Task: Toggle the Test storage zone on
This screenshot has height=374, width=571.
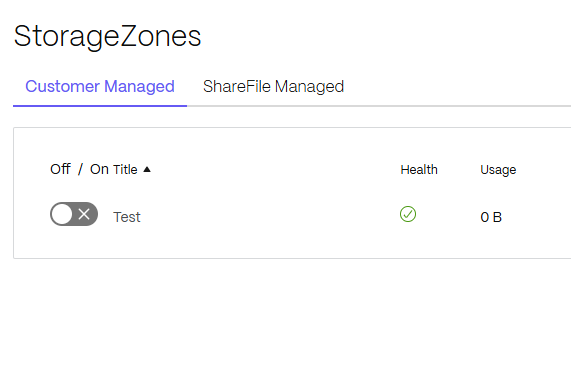Action: (74, 214)
